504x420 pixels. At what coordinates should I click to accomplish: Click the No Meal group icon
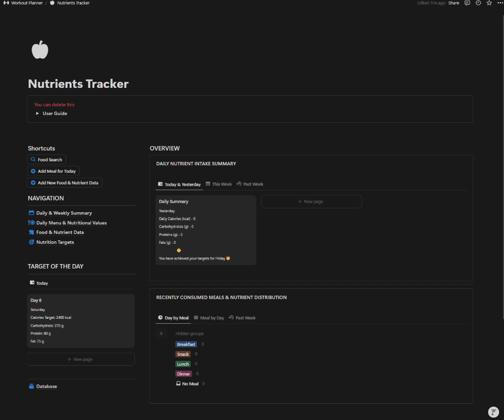point(178,383)
